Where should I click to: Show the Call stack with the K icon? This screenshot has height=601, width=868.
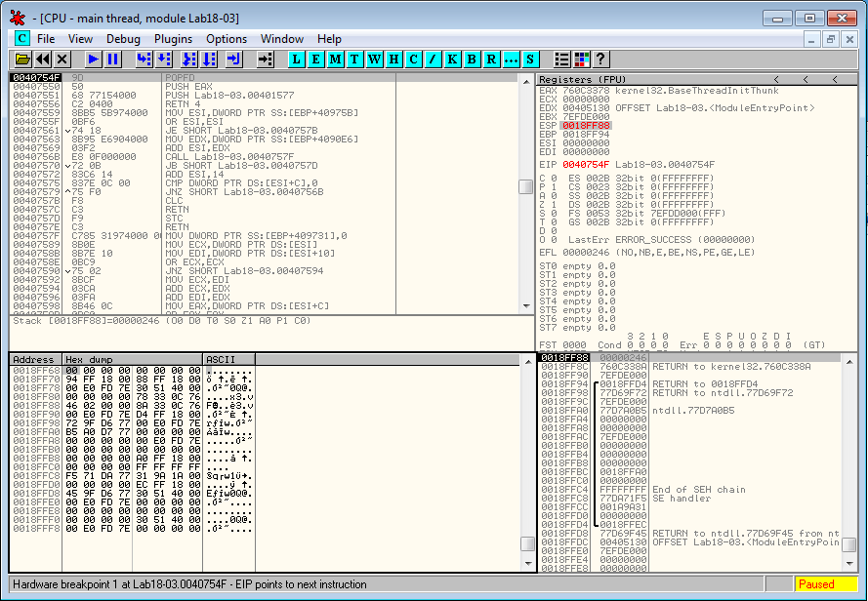tap(452, 60)
